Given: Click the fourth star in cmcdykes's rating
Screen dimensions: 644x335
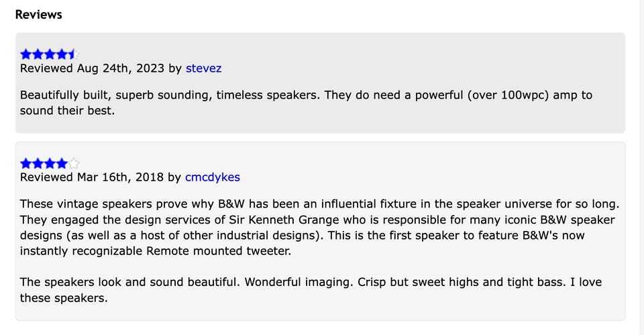Looking at the screenshot, I should [62, 163].
